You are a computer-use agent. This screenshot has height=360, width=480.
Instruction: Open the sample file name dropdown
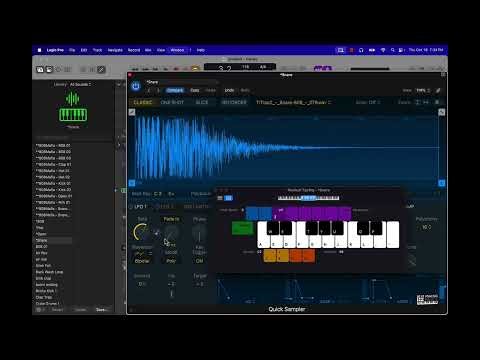coord(293,102)
